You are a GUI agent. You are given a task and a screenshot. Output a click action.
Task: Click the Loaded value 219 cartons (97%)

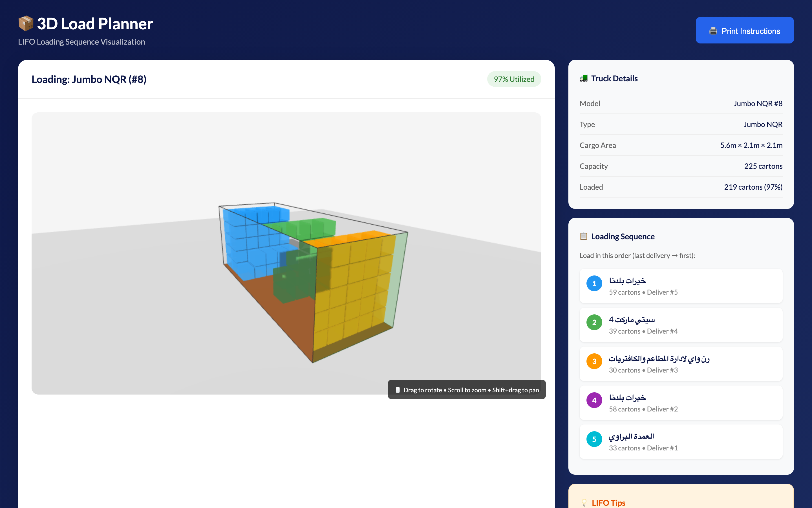point(753,187)
